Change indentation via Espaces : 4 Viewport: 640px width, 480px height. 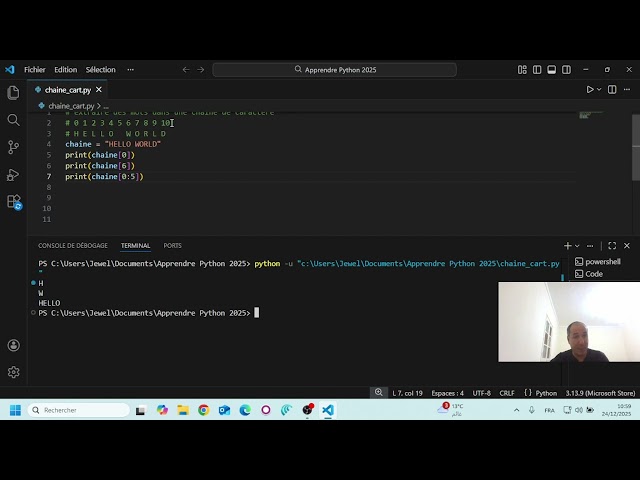click(447, 393)
